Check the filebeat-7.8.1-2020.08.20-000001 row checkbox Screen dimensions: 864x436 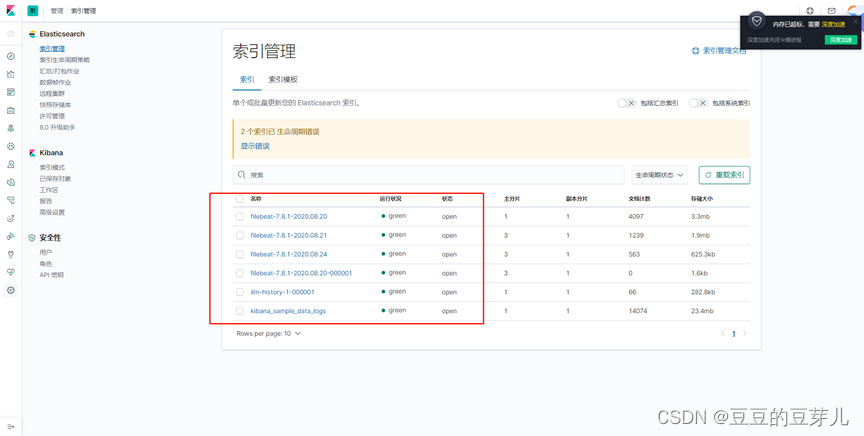(x=240, y=273)
